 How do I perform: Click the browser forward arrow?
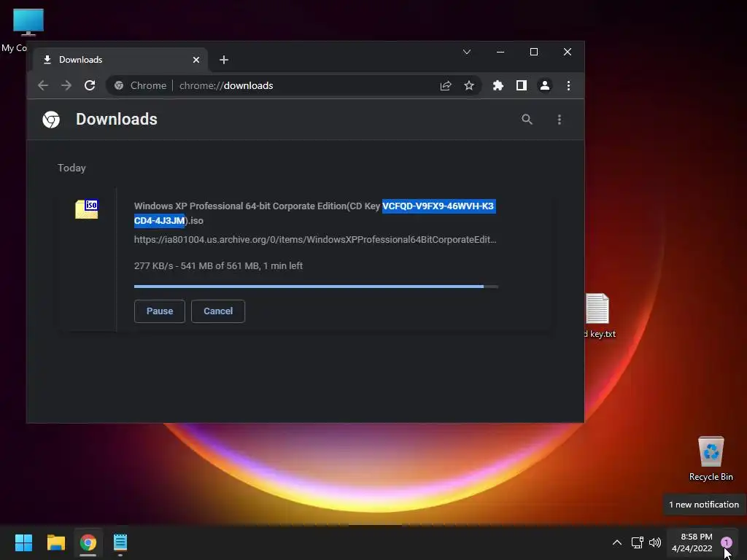tap(66, 86)
